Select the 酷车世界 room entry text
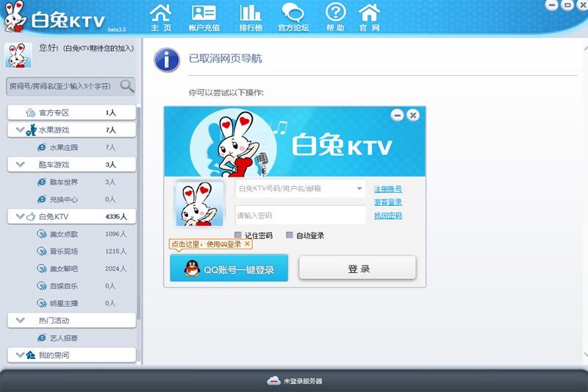 [64, 182]
